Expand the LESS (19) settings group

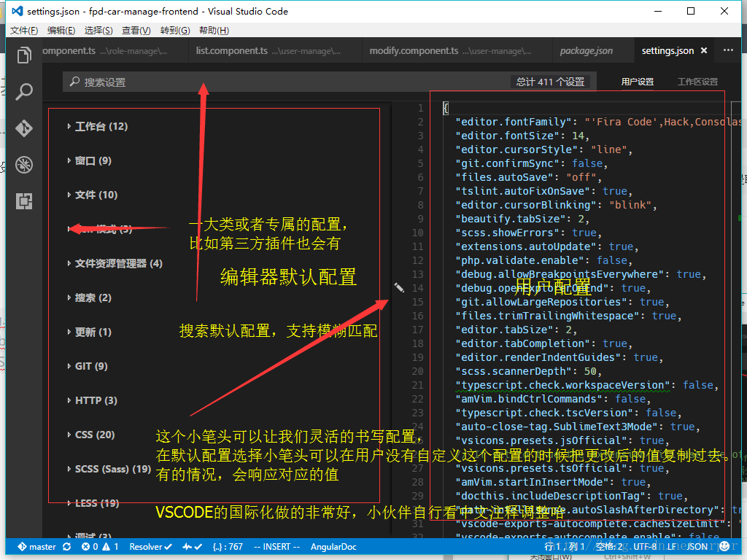pyautogui.click(x=93, y=503)
